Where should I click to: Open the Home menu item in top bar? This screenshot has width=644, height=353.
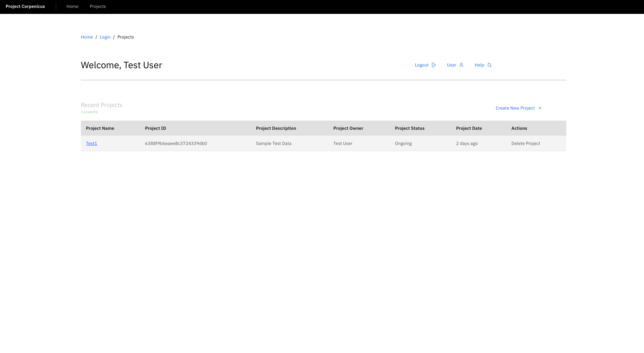pos(72,7)
